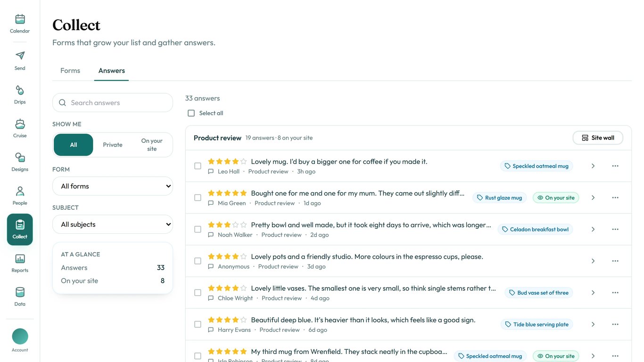
Task: Check the box for the Anonymous review
Action: pos(198,261)
